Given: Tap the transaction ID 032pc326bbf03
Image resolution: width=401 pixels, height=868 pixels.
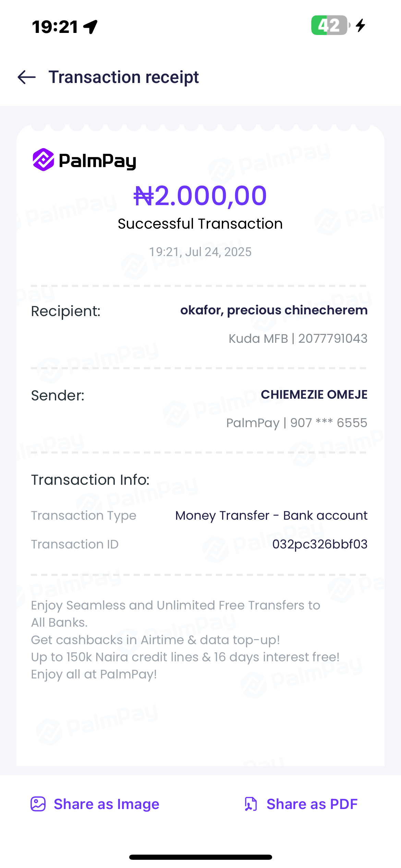Looking at the screenshot, I should tap(319, 544).
